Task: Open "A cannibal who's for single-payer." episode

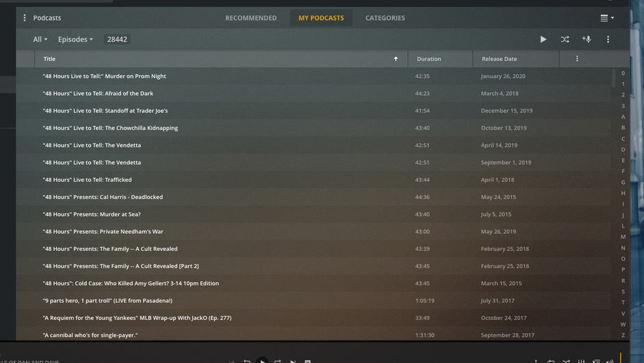Action: click(x=90, y=335)
